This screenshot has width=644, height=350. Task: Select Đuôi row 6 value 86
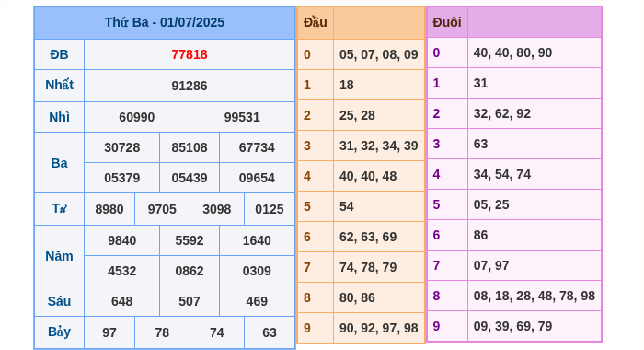point(480,236)
